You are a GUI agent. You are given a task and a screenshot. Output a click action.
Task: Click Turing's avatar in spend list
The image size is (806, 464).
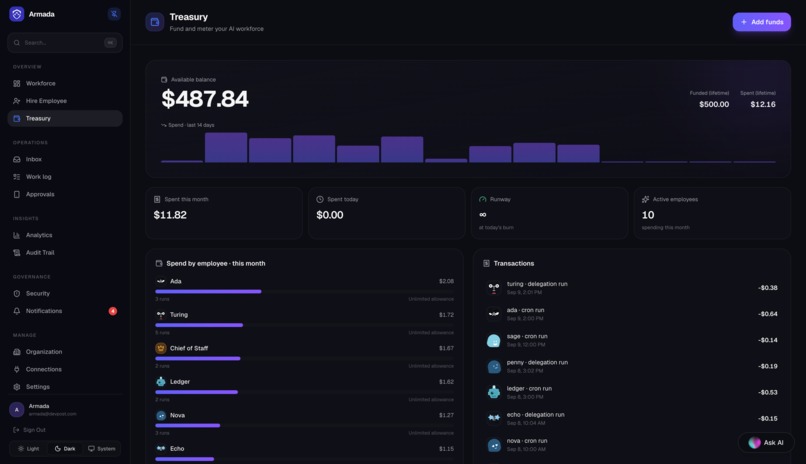tap(161, 314)
